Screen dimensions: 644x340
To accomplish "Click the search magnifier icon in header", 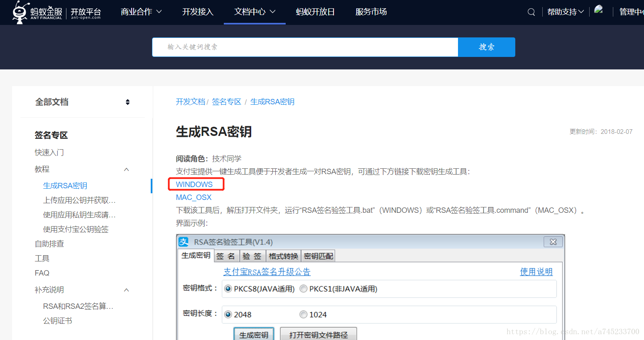I will 531,12.
